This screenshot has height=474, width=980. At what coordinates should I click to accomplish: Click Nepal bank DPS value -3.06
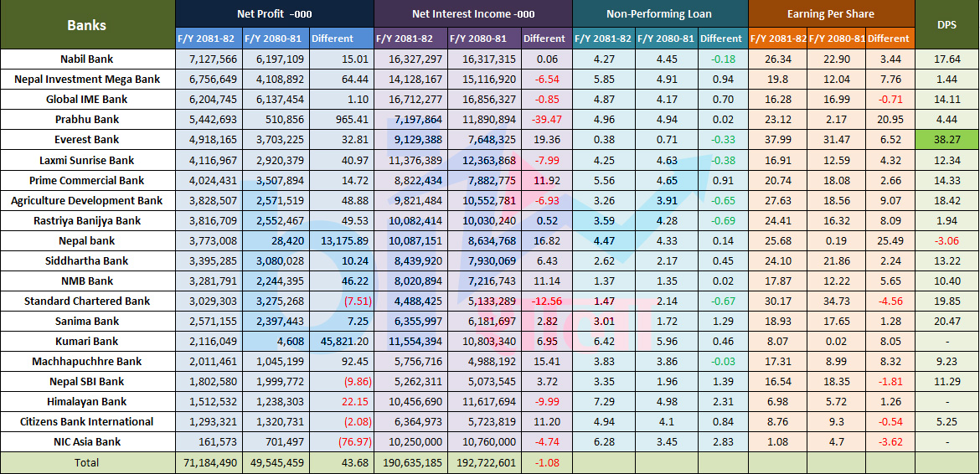[x=946, y=241]
